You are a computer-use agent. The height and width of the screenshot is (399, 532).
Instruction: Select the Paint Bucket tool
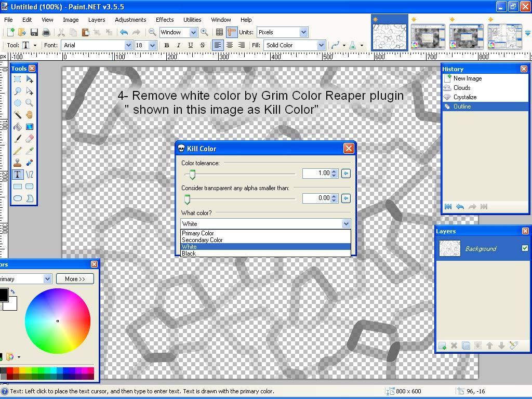(x=17, y=127)
